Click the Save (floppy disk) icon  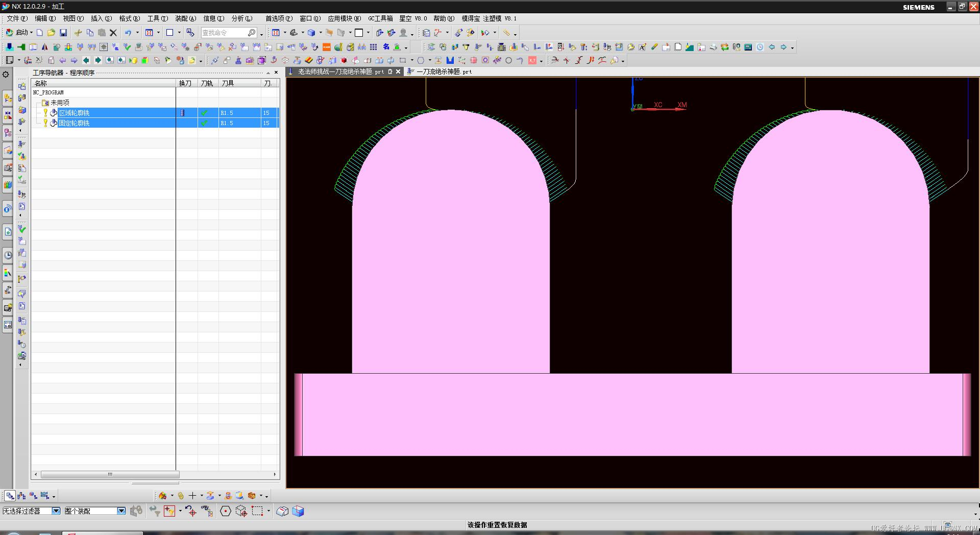click(x=63, y=33)
